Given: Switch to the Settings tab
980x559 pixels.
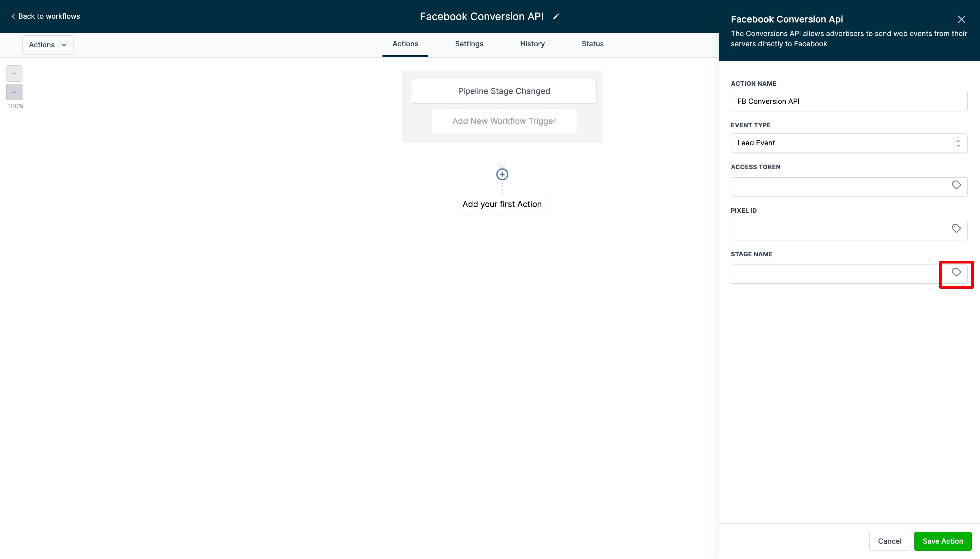Looking at the screenshot, I should coord(469,44).
